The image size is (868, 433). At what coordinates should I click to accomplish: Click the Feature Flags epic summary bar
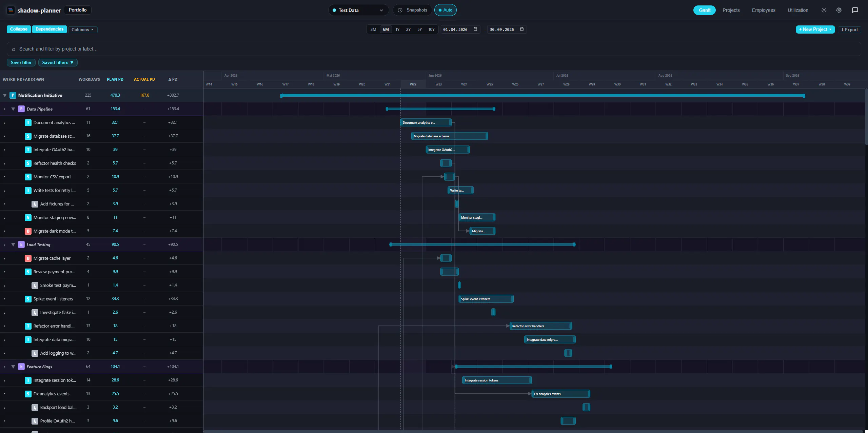pos(533,367)
